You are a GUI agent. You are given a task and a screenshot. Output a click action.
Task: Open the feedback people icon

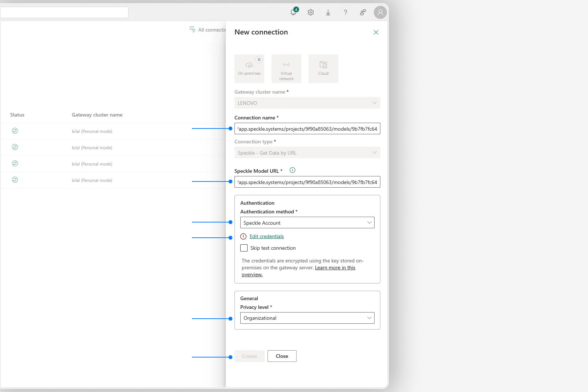coord(363,12)
